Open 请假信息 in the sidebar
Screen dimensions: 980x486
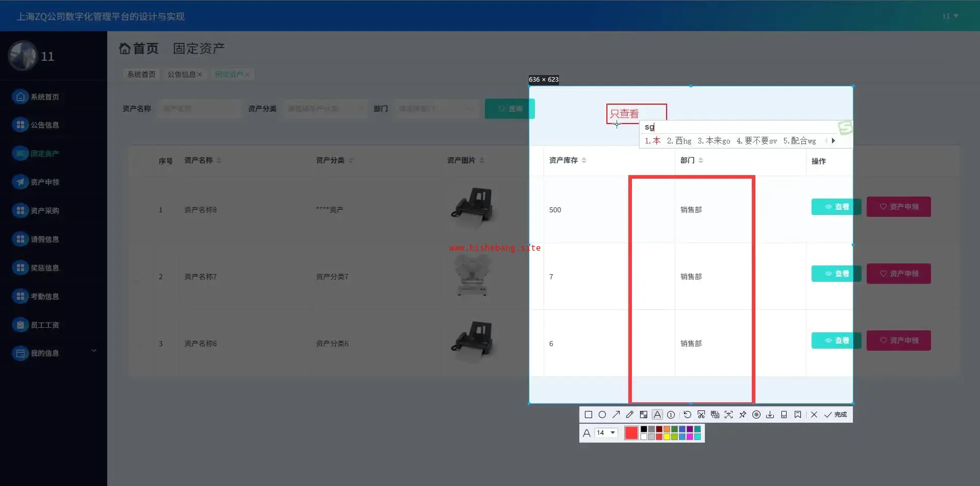[45, 239]
